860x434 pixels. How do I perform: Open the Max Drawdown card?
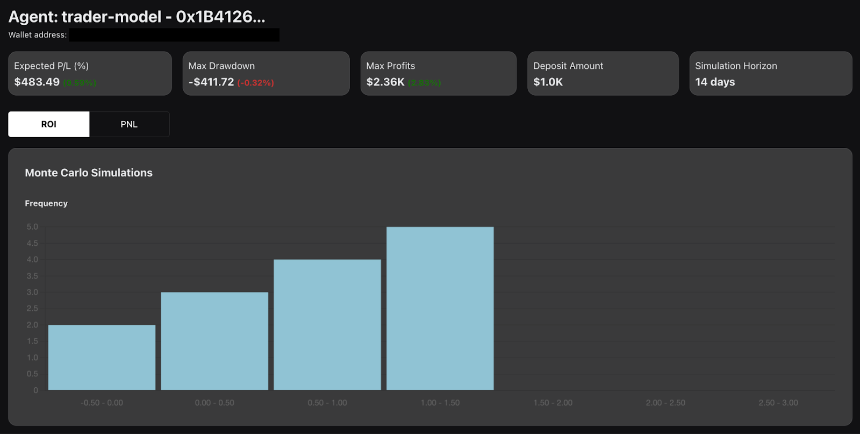266,74
